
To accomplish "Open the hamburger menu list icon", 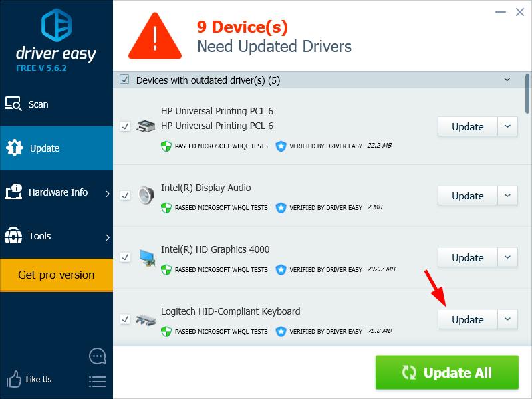I will point(98,382).
